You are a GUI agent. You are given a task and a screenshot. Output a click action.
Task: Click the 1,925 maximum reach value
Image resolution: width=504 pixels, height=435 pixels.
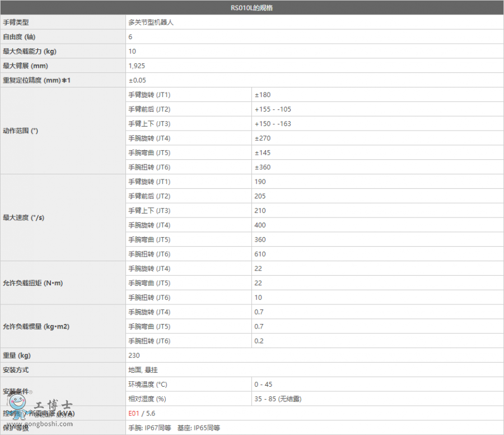(137, 66)
